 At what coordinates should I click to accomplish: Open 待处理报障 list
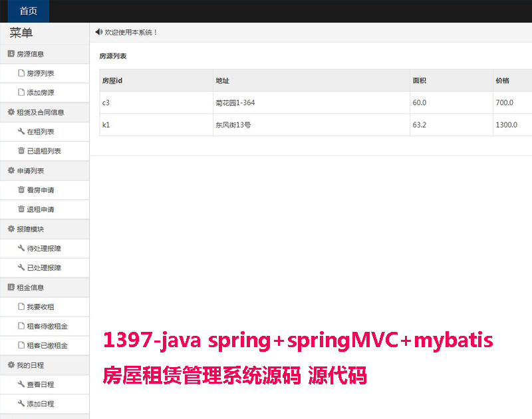45,248
